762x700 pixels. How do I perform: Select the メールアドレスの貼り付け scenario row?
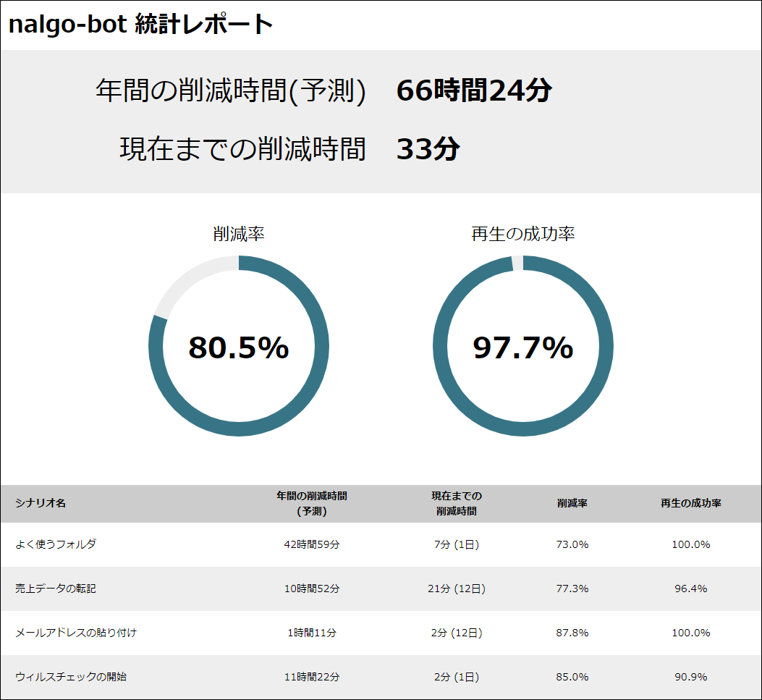pos(76,633)
